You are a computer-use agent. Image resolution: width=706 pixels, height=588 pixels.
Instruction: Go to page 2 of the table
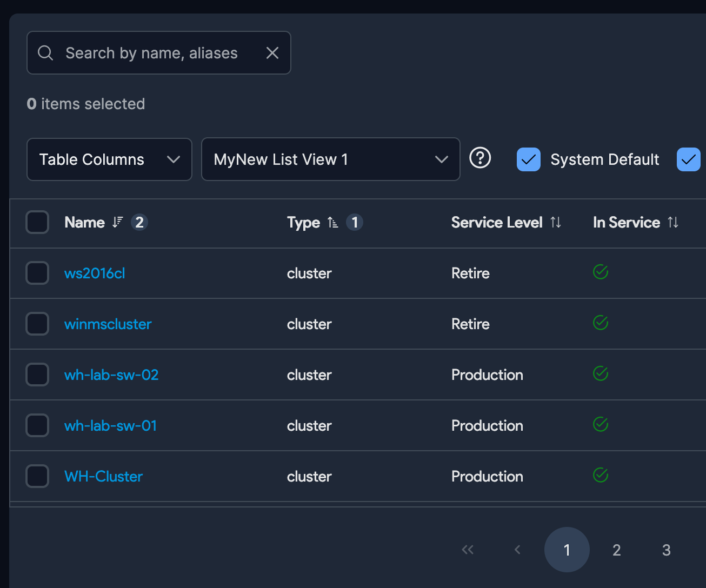(x=616, y=550)
